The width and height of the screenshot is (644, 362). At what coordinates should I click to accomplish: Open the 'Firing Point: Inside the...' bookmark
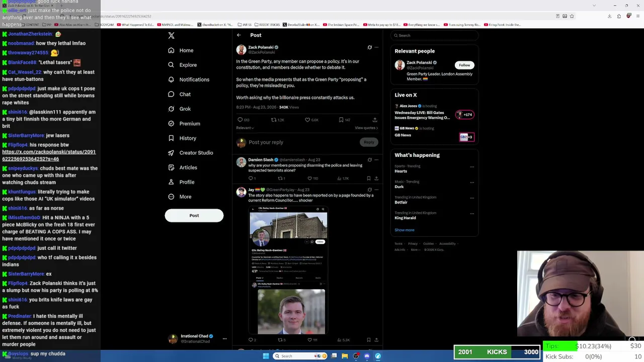pyautogui.click(x=503, y=25)
